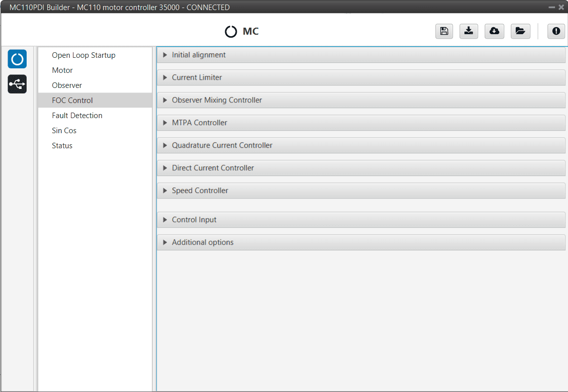The height and width of the screenshot is (392, 568).
Task: Switch to the Sin Cos page
Action: (x=95, y=131)
